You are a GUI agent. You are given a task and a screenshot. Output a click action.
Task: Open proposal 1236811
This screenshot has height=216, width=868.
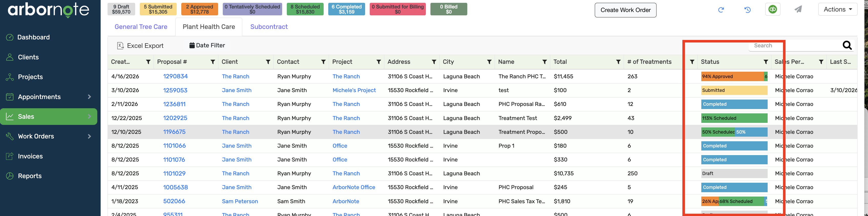pyautogui.click(x=174, y=104)
